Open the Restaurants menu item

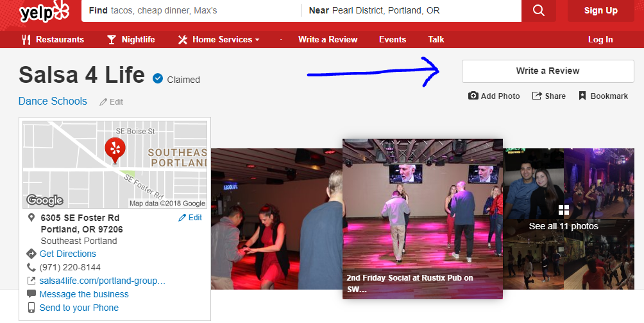pos(60,39)
